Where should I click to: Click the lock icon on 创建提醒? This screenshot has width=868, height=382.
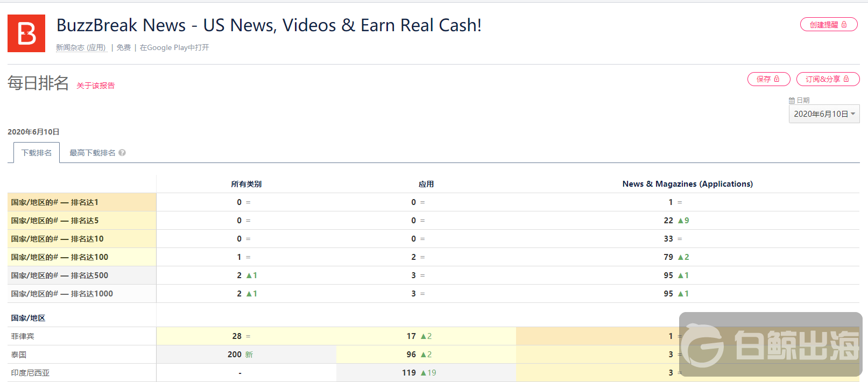tap(844, 25)
